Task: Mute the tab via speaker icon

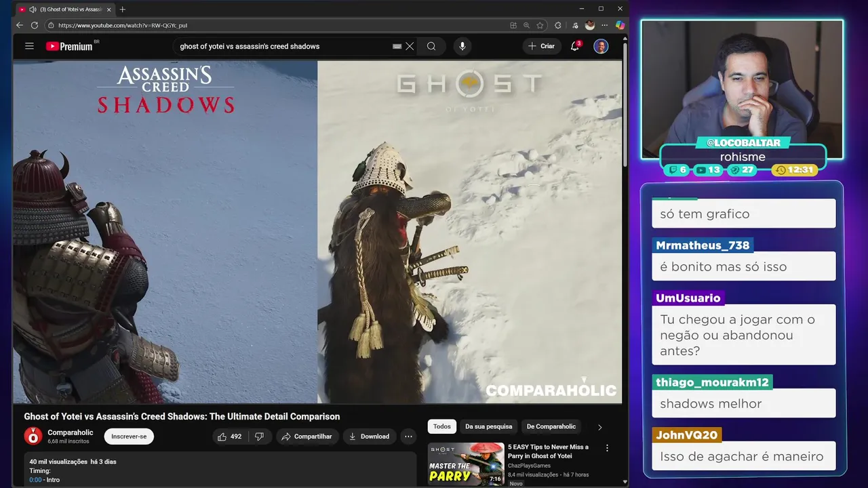Action: (33, 9)
